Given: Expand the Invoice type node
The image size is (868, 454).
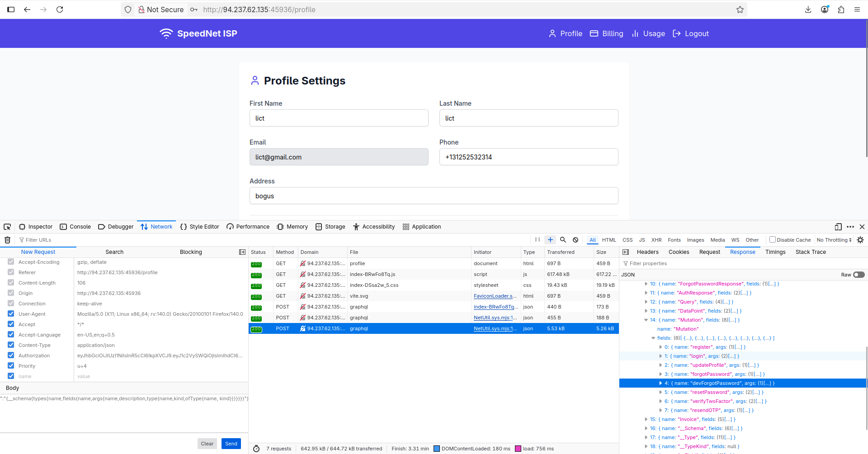Looking at the screenshot, I should click(646, 419).
